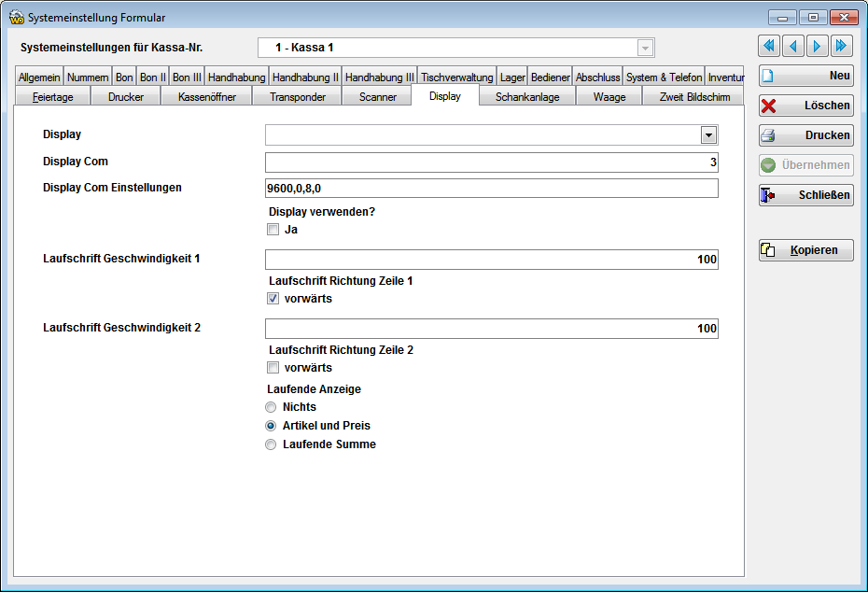The width and height of the screenshot is (868, 592).
Task: Maximize the Systemeinstellung Formular window
Action: click(813, 18)
